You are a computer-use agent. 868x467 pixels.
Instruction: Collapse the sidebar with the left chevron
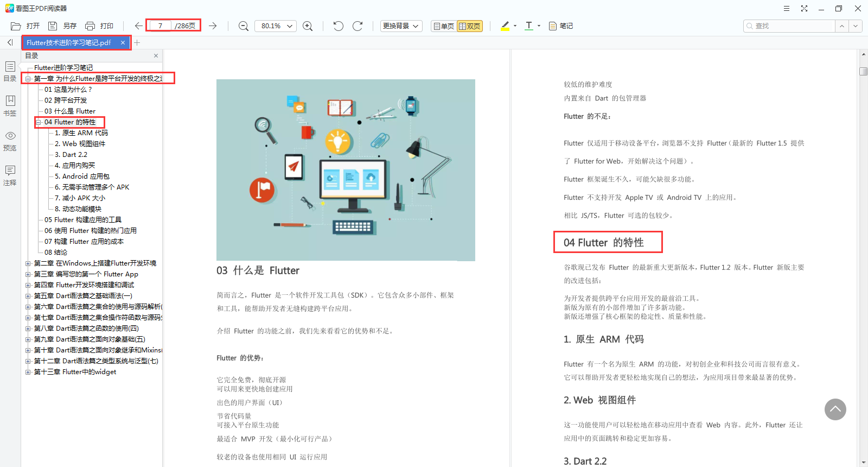[10, 42]
